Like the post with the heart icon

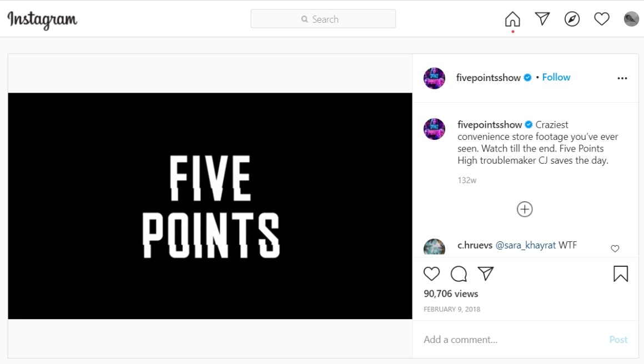[x=432, y=274]
